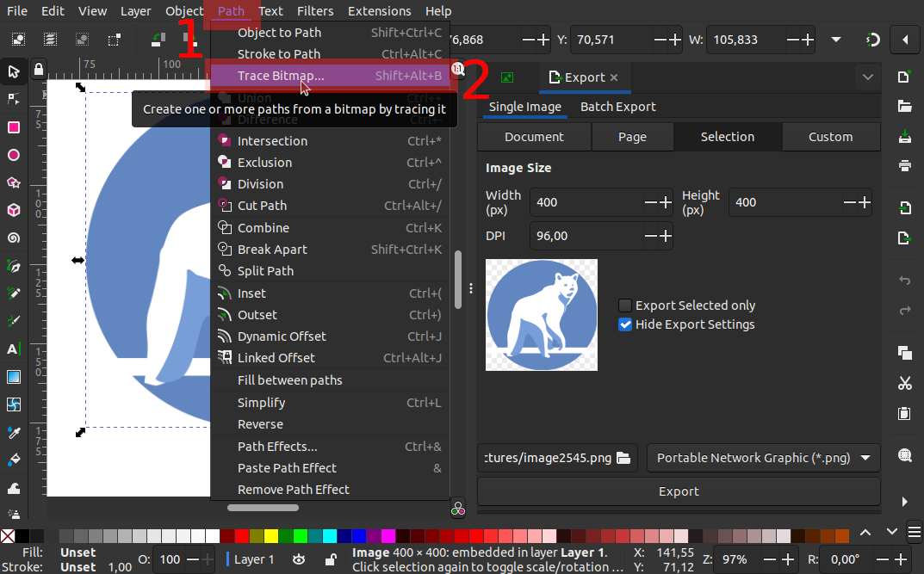Open the PNG file format dropdown
Viewport: 924px width, 574px height.
(763, 458)
